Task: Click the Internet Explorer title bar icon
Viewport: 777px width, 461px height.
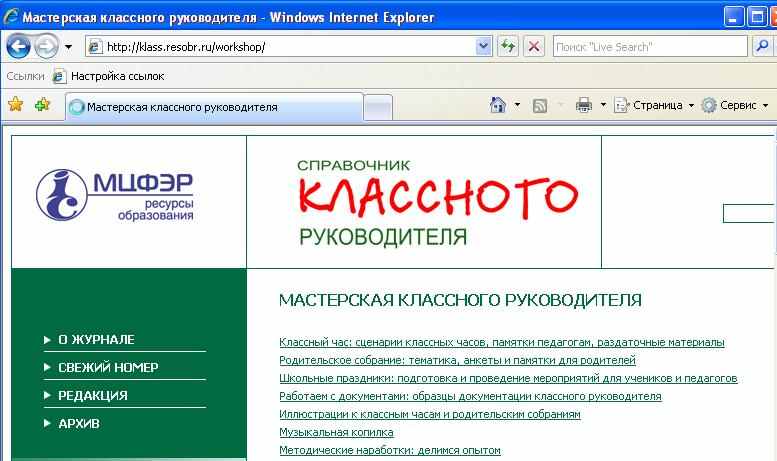Action: (10, 17)
